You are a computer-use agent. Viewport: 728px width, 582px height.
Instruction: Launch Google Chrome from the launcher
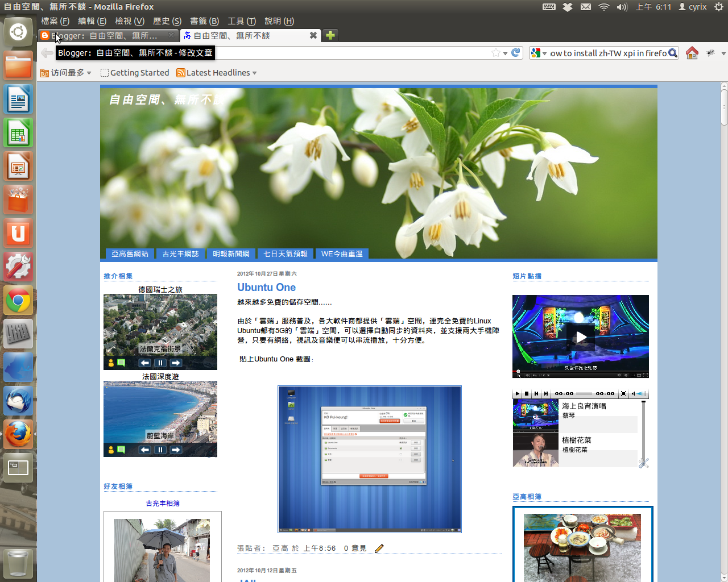pos(18,300)
